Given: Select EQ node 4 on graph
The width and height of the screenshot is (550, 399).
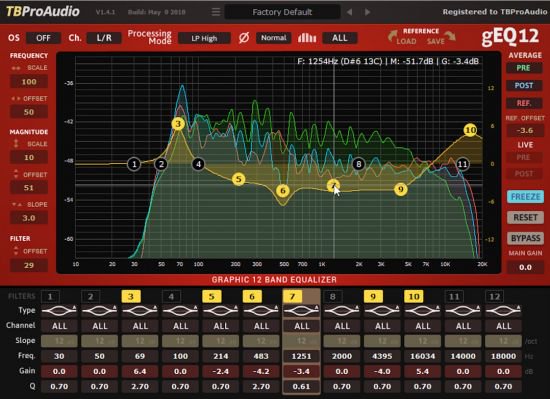Looking at the screenshot, I should (199, 164).
